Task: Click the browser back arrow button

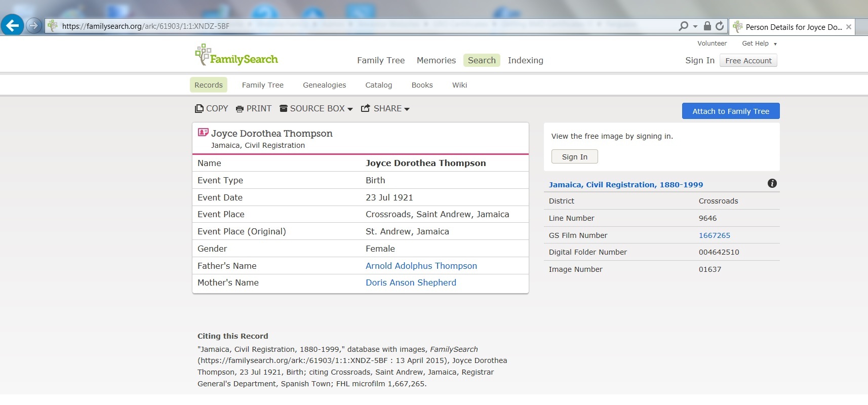Action: coord(12,25)
